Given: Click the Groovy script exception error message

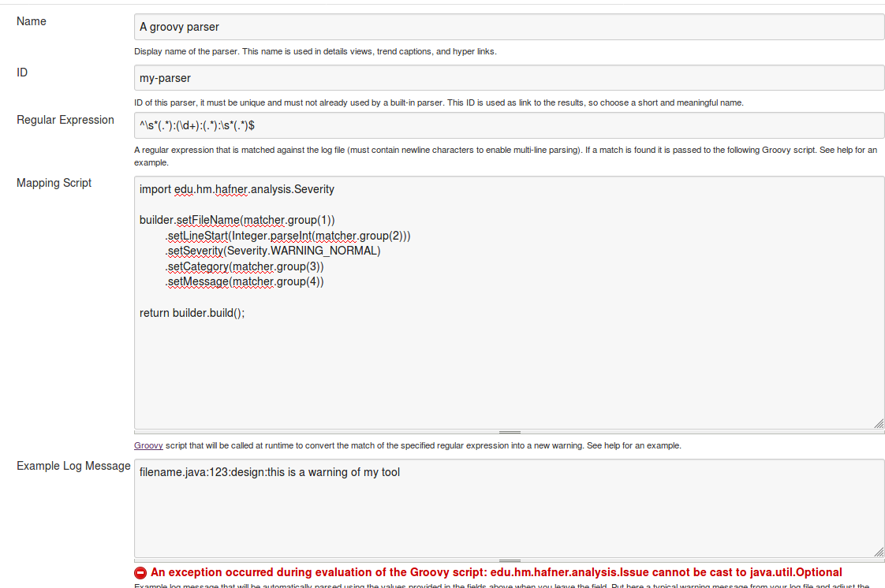Looking at the screenshot, I should (x=496, y=572).
